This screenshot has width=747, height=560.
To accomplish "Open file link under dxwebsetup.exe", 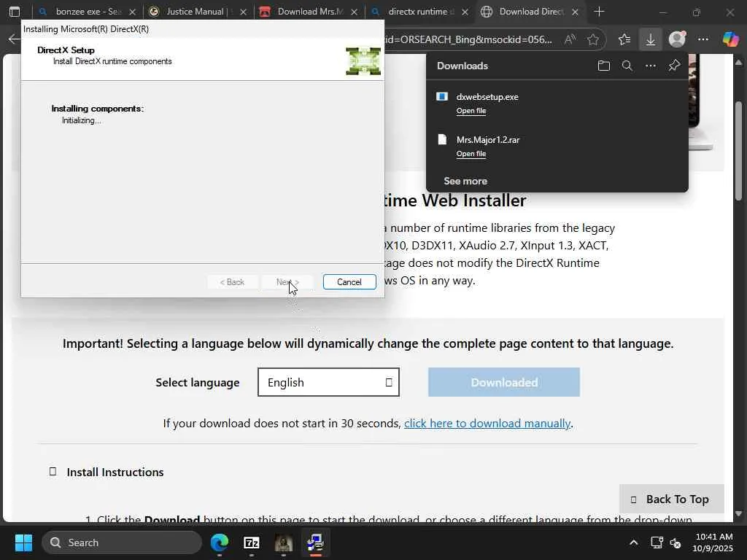I will [x=471, y=111].
